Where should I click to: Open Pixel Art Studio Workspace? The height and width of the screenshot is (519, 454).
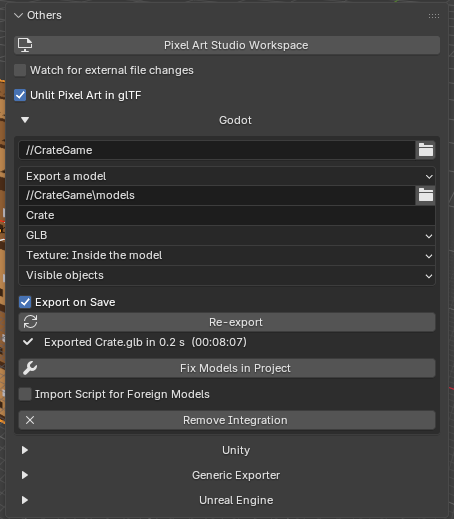[x=227, y=45]
